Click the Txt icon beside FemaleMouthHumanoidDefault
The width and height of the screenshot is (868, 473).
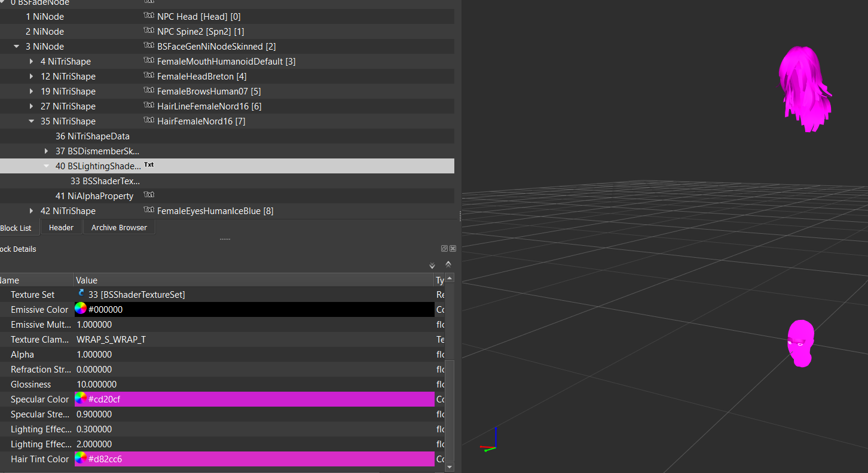click(149, 60)
